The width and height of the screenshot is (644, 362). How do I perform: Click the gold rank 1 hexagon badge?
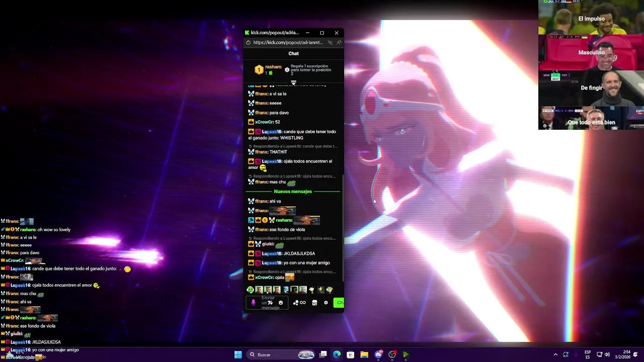click(x=259, y=70)
